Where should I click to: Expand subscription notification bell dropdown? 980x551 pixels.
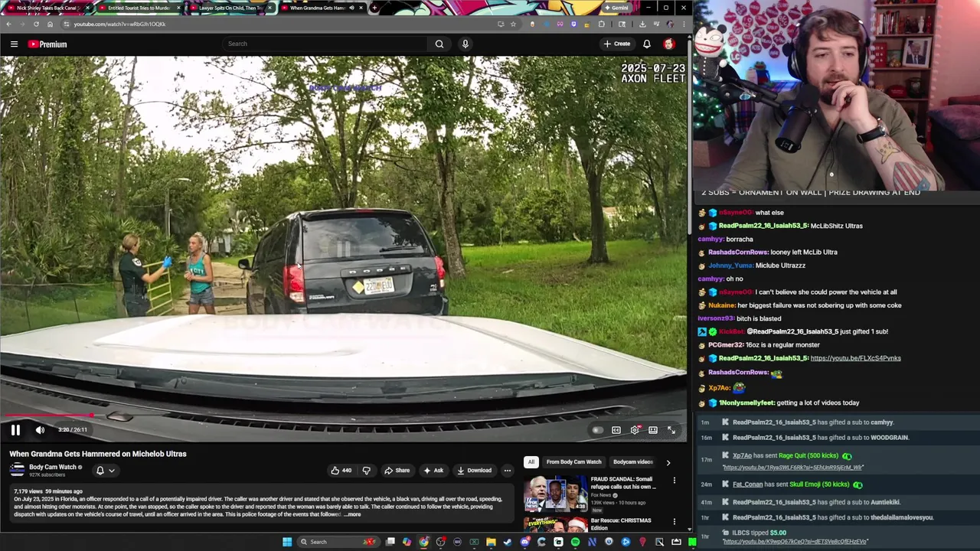tap(105, 471)
